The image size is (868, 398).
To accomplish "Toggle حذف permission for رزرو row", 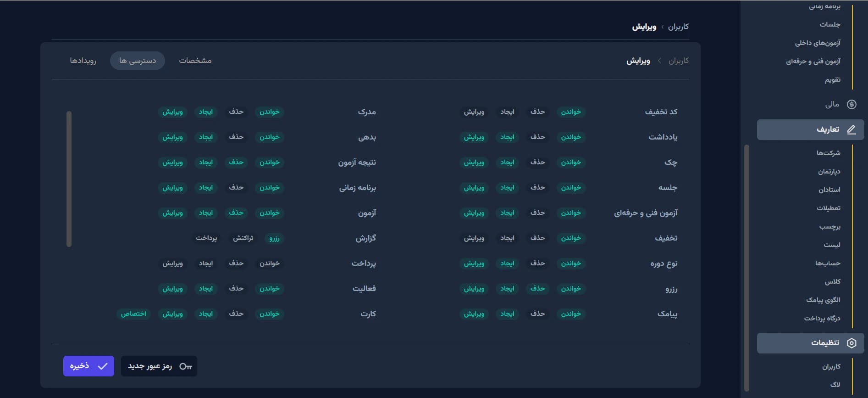I will (537, 289).
